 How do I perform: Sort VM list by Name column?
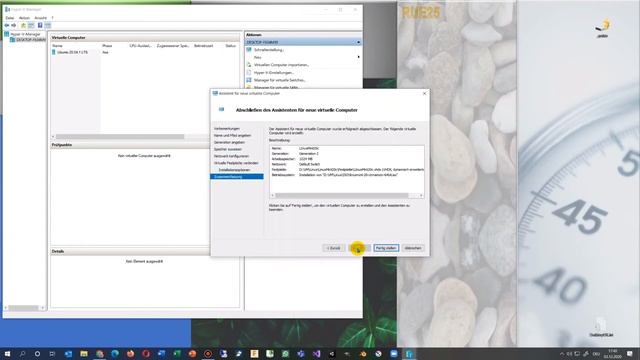(58, 46)
